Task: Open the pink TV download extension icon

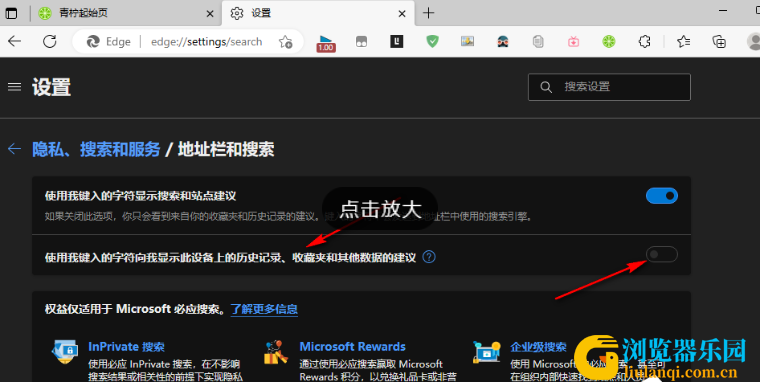Action: [573, 42]
